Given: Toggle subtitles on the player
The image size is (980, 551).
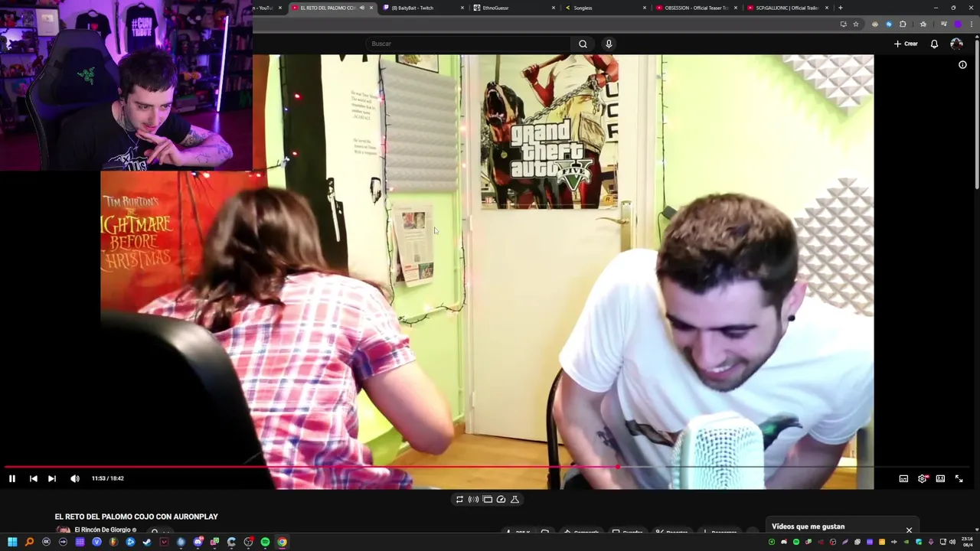Looking at the screenshot, I should [903, 478].
